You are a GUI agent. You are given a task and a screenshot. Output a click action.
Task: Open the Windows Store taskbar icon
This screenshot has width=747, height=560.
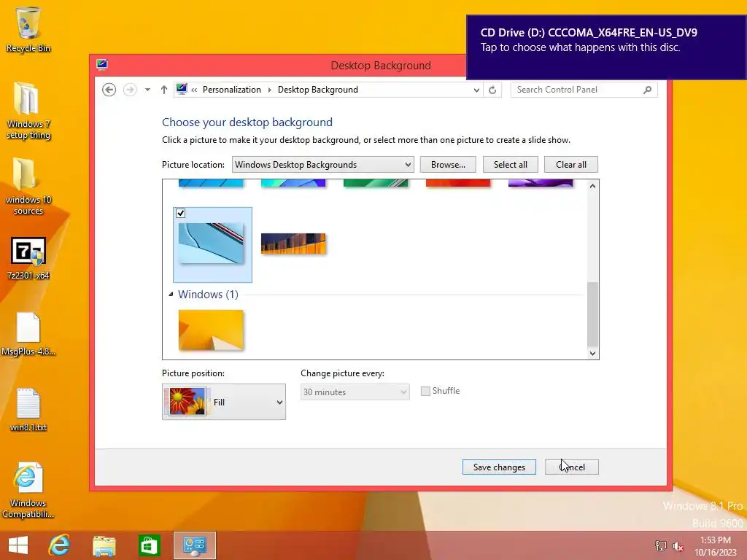[149, 545]
